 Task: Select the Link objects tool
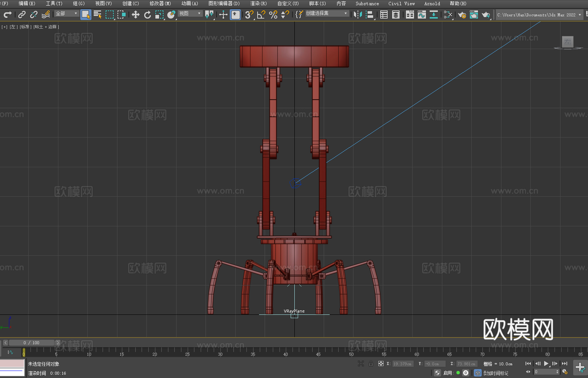[x=22, y=14]
